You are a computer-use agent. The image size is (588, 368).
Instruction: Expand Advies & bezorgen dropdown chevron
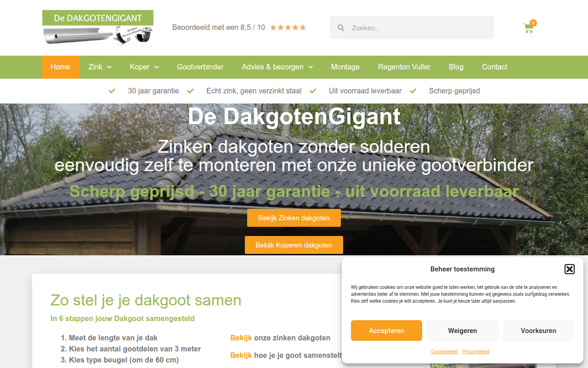tap(311, 67)
